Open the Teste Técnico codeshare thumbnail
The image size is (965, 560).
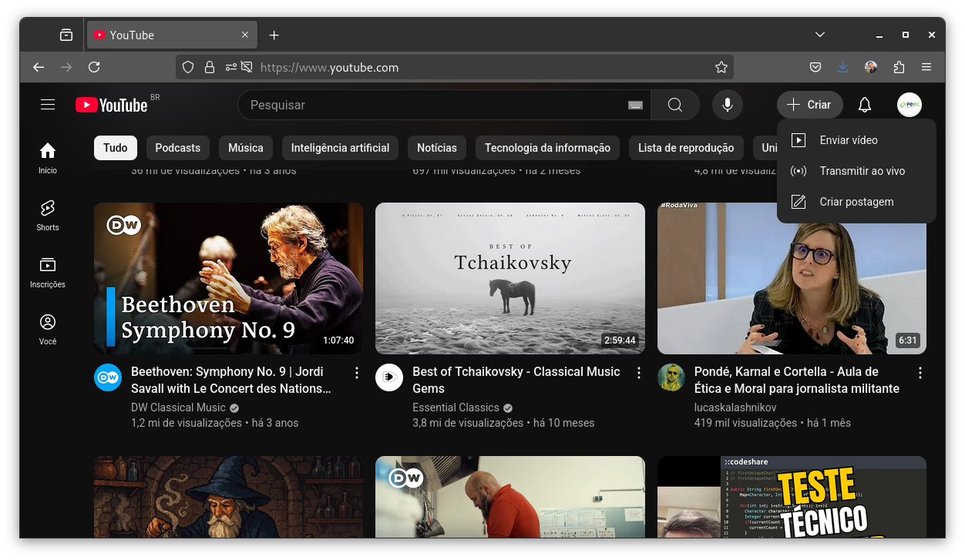tap(792, 497)
